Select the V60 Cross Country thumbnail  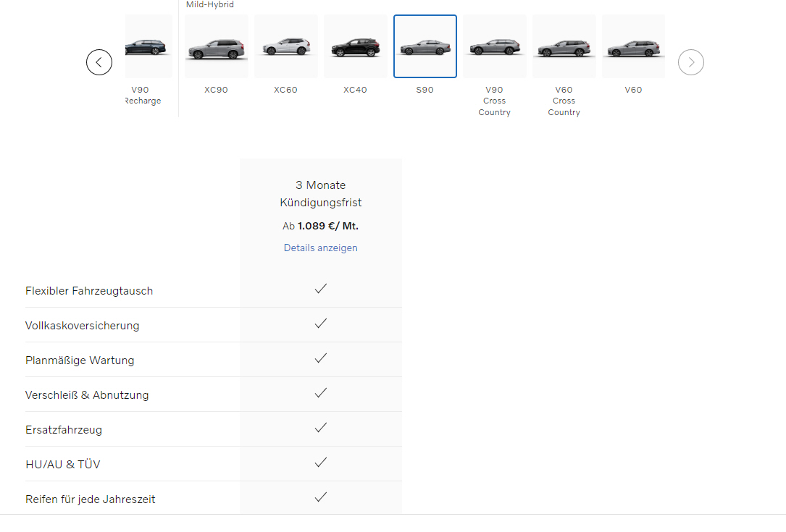(x=564, y=47)
